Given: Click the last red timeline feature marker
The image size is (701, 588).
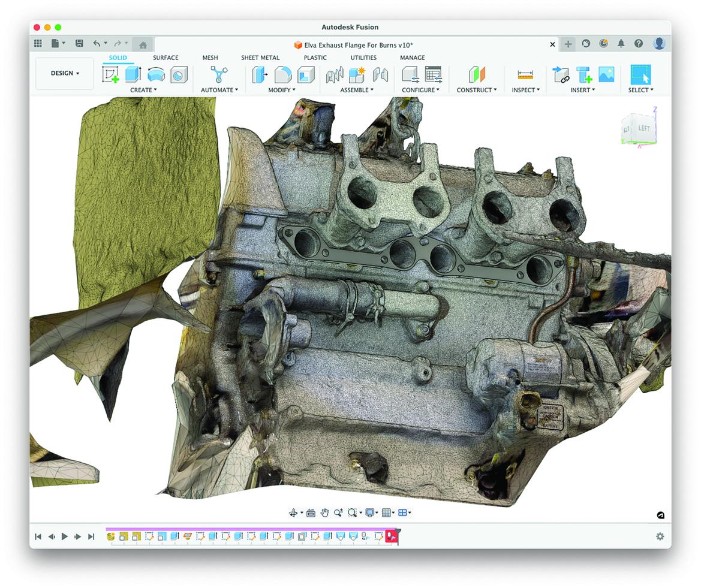Looking at the screenshot, I should pyautogui.click(x=392, y=536).
